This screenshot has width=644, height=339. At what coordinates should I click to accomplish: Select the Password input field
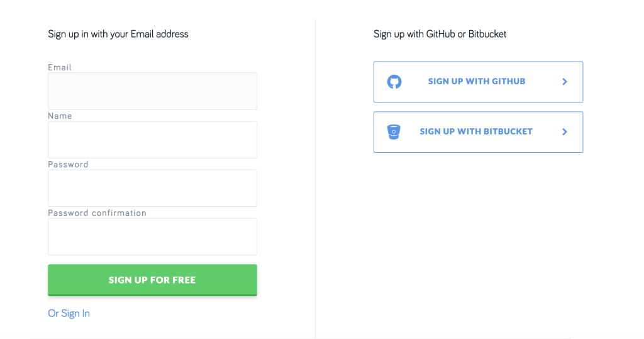pyautogui.click(x=152, y=188)
